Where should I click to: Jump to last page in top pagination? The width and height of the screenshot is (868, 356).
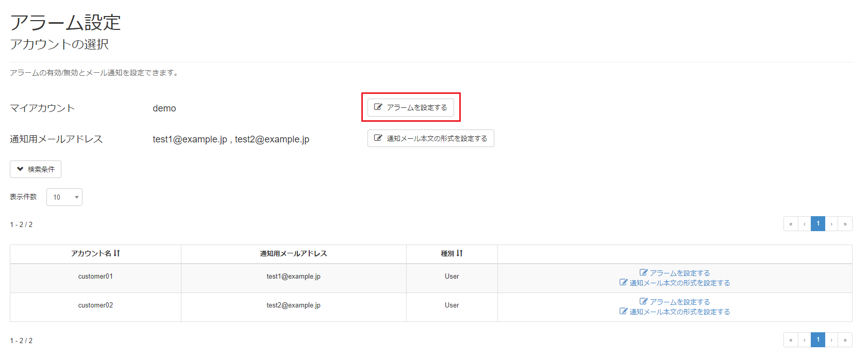845,224
